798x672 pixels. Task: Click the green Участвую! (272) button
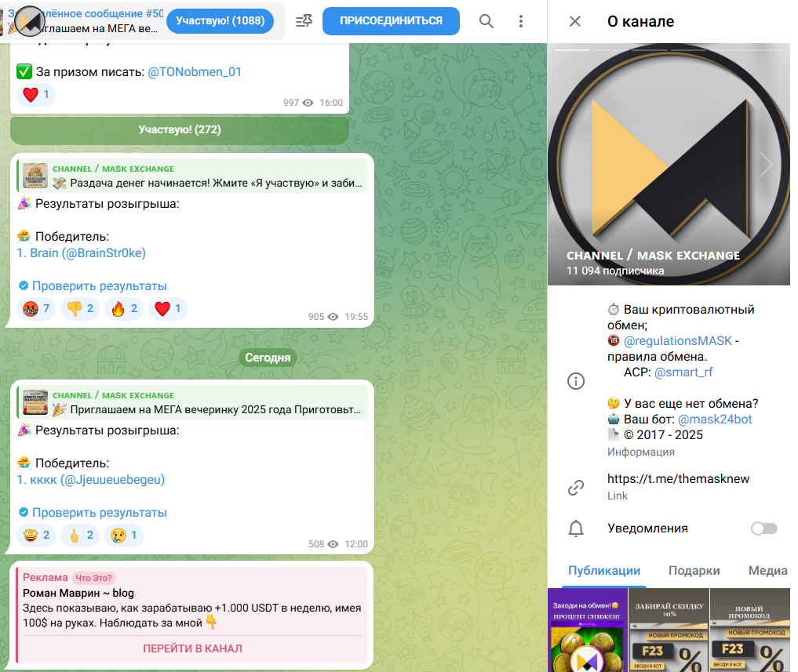180,129
